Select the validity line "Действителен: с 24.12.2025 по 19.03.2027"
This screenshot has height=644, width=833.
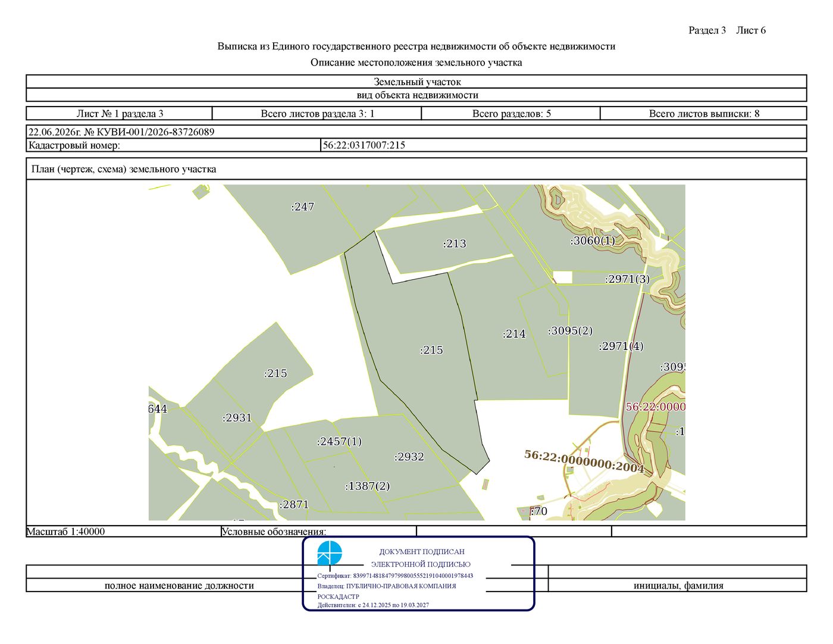click(x=373, y=605)
